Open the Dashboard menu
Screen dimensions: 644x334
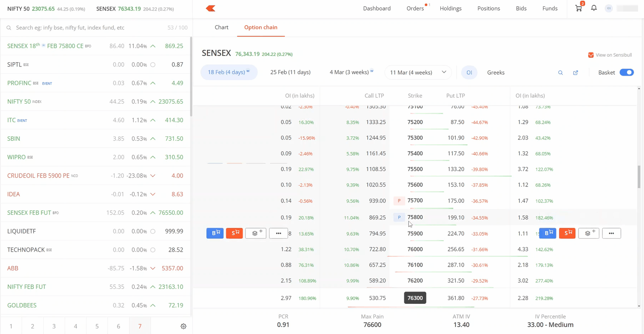pyautogui.click(x=377, y=8)
